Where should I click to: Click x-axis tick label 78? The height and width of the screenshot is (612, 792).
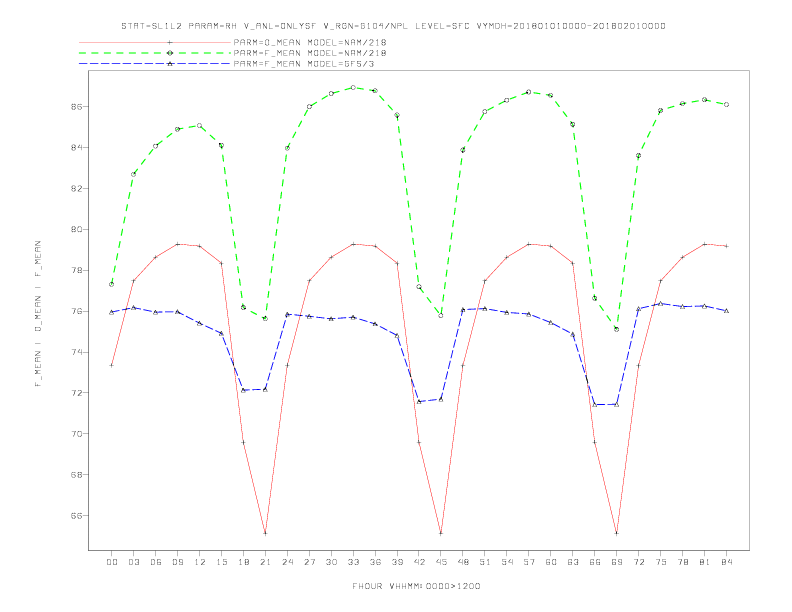coord(683,562)
